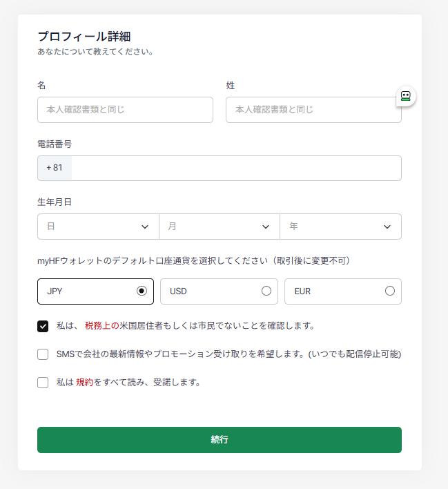Click the year dropdown chevron arrow
Viewport: 448px width, 489px height.
click(x=387, y=227)
